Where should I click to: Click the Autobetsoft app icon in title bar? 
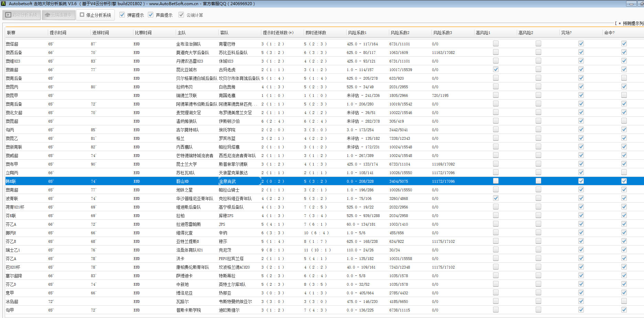pos(3,4)
